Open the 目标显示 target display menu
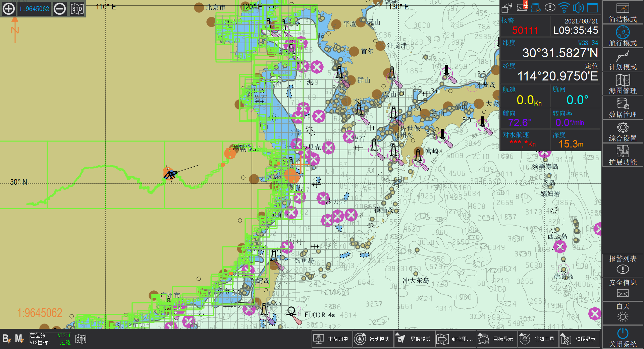The image size is (644, 349). point(497,339)
